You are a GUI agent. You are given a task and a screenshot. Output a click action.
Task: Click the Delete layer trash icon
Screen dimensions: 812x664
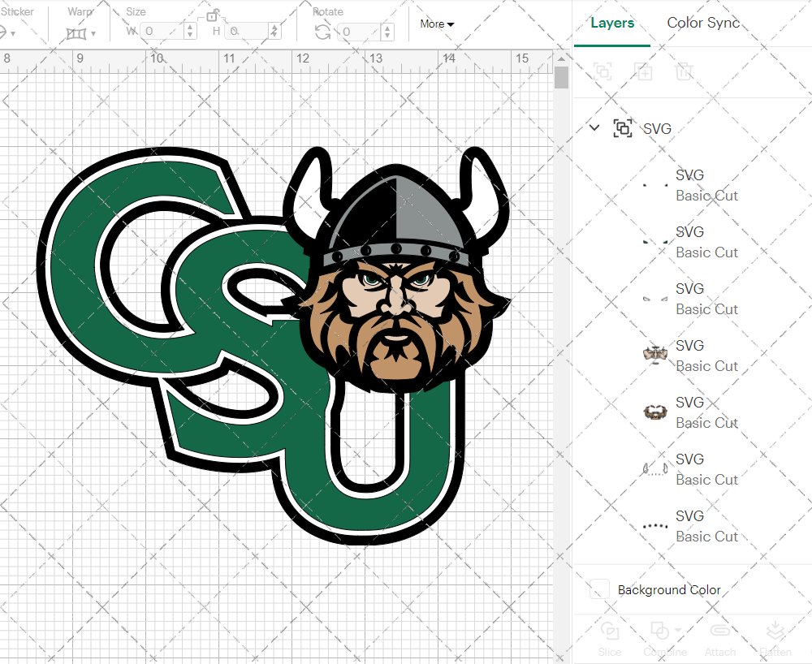684,71
